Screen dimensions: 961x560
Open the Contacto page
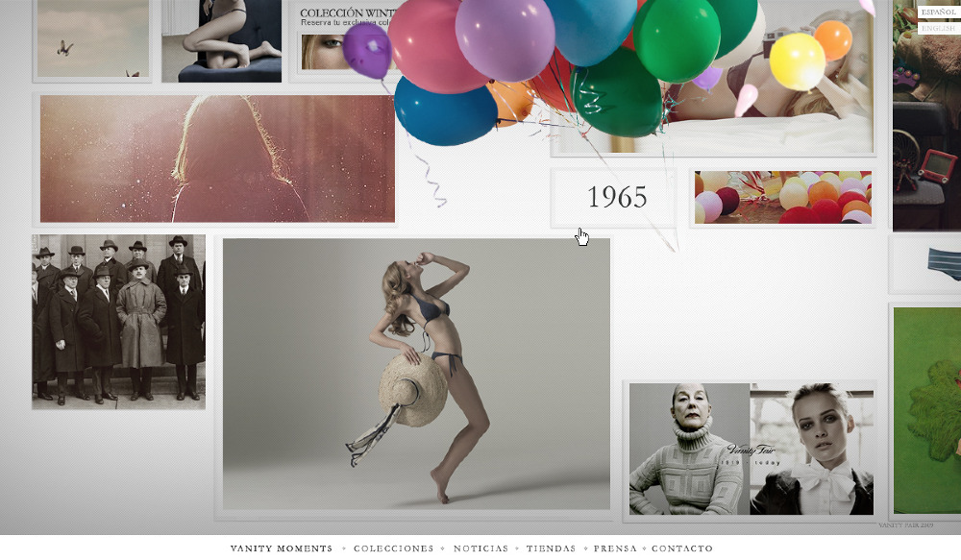click(682, 548)
